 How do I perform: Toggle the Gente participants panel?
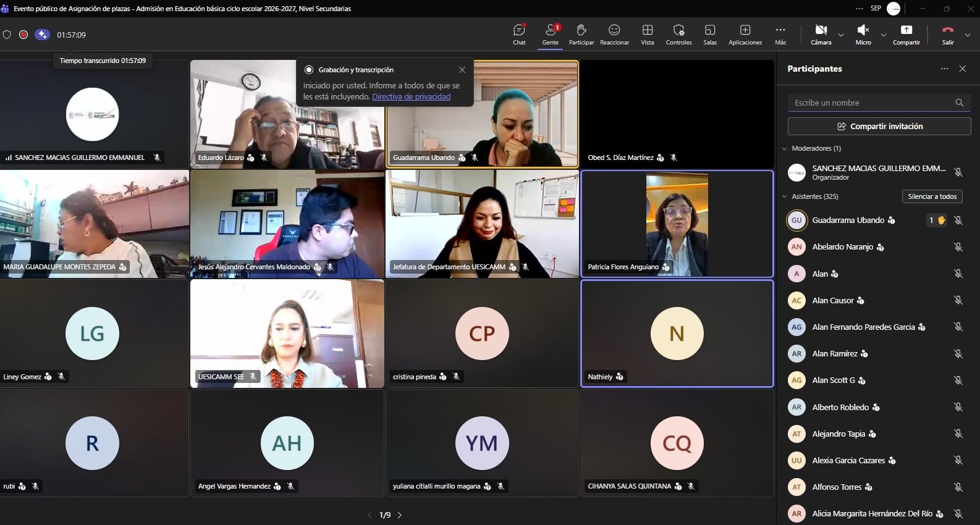point(550,35)
